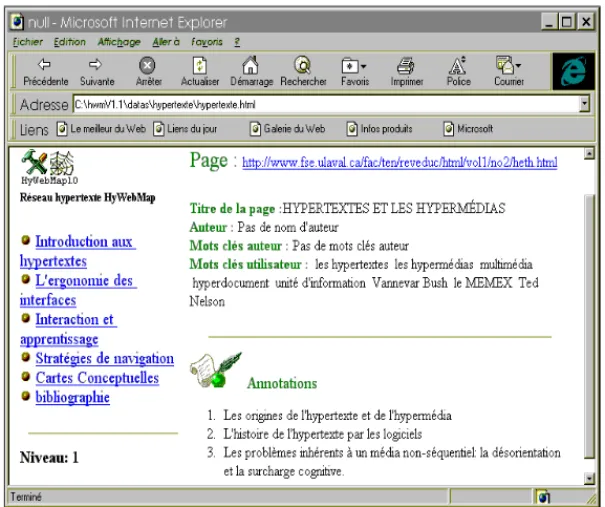
Task: Click the Annotations scroll and quill icon
Action: pyautogui.click(x=215, y=370)
